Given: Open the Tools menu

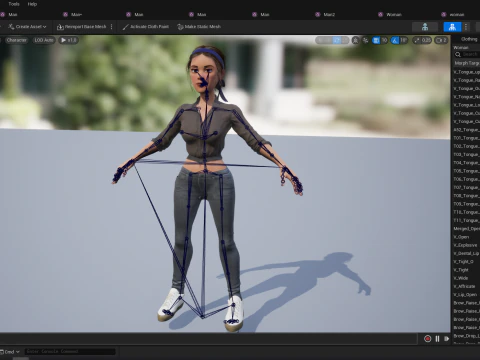Looking at the screenshot, I should (14, 4).
